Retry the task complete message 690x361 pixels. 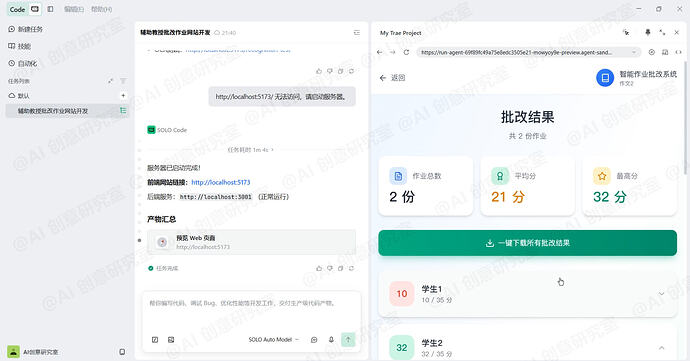point(351,268)
